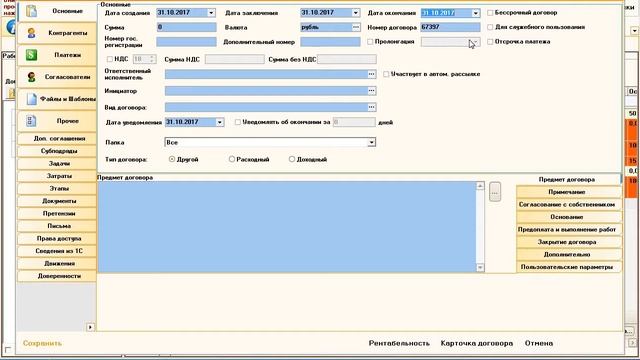Screen dimensions: 640x360
Task: Enable Бессрочный договор checkbox
Action: 490,13
